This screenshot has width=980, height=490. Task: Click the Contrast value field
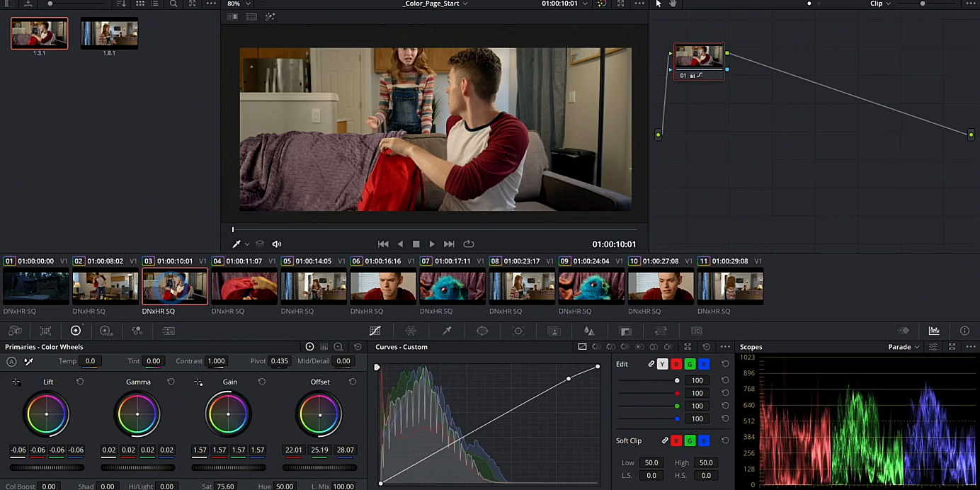point(216,361)
